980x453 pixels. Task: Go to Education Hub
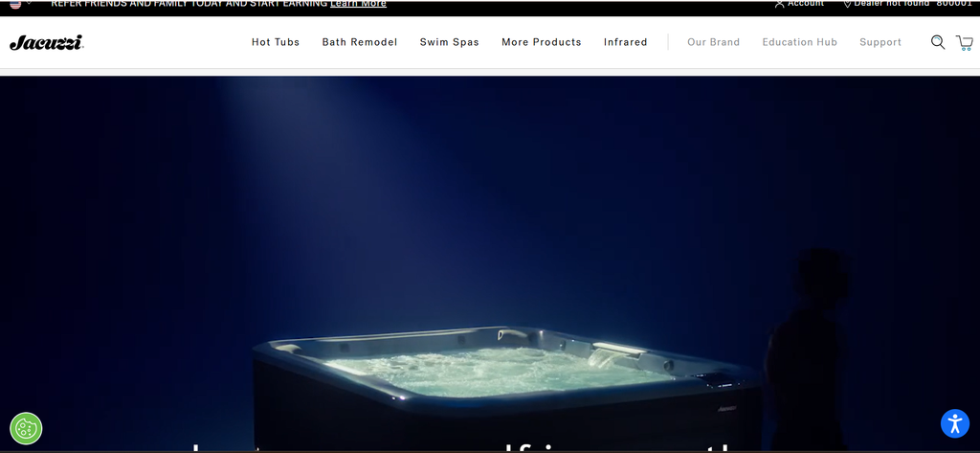[x=799, y=42]
